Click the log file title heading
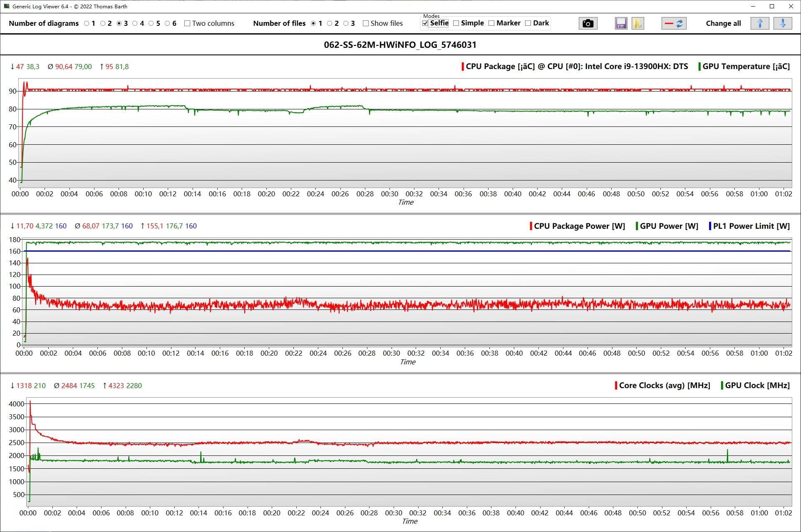This screenshot has height=532, width=801. click(x=400, y=45)
